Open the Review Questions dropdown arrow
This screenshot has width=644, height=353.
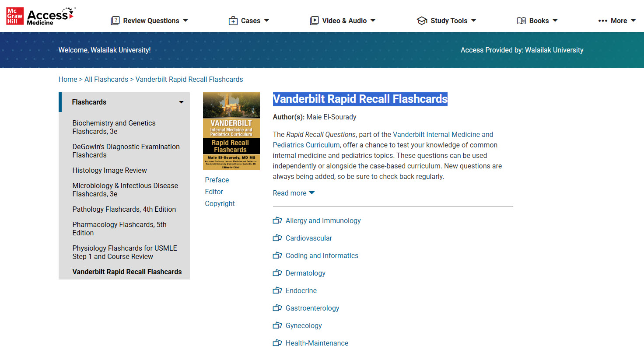click(x=185, y=21)
